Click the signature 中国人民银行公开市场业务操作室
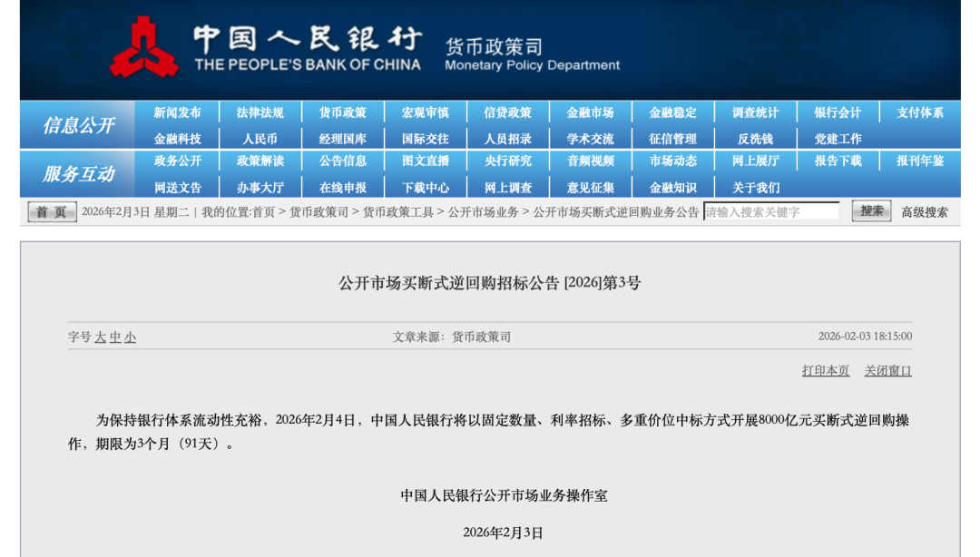 [504, 495]
